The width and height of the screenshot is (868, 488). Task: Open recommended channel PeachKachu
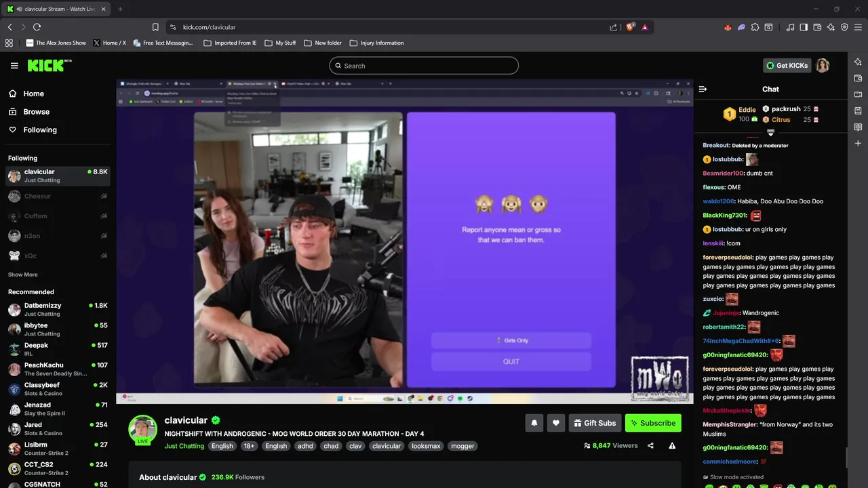click(58, 369)
